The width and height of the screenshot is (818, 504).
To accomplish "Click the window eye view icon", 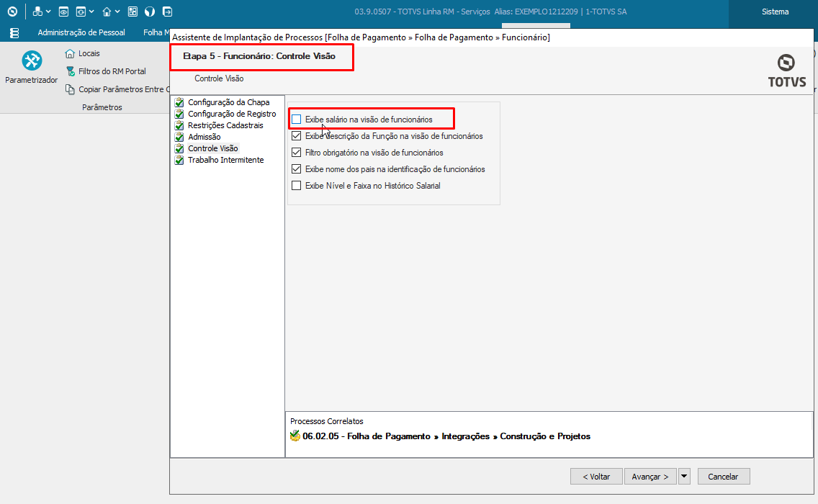I will tap(63, 12).
